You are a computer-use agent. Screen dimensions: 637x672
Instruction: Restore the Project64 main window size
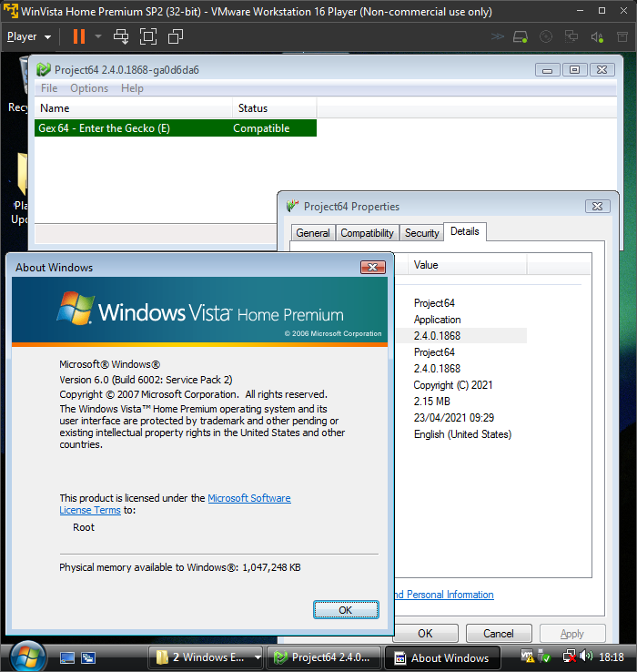pos(574,69)
